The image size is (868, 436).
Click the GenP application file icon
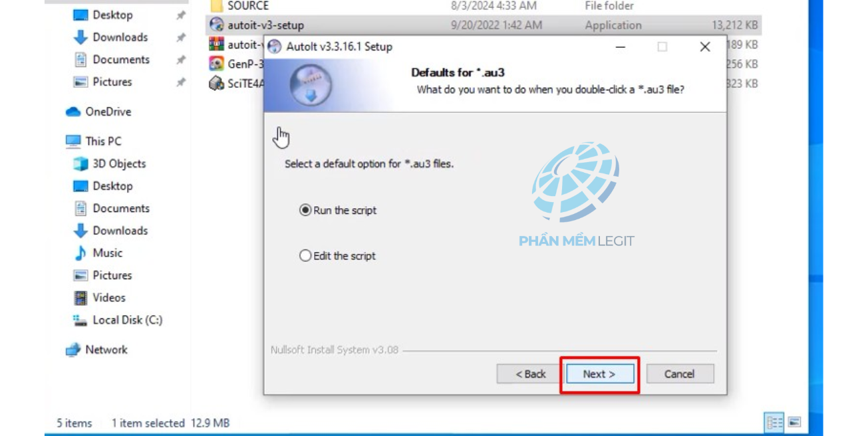216,64
